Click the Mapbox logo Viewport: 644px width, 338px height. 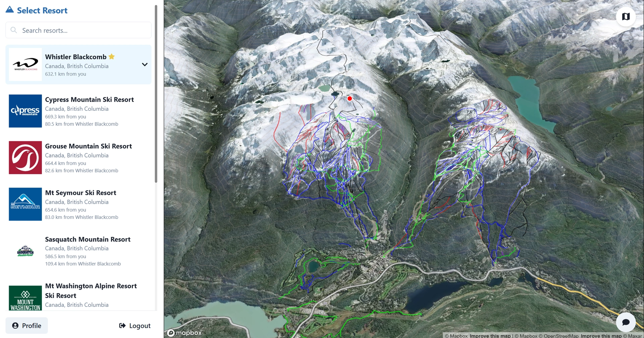[183, 333]
